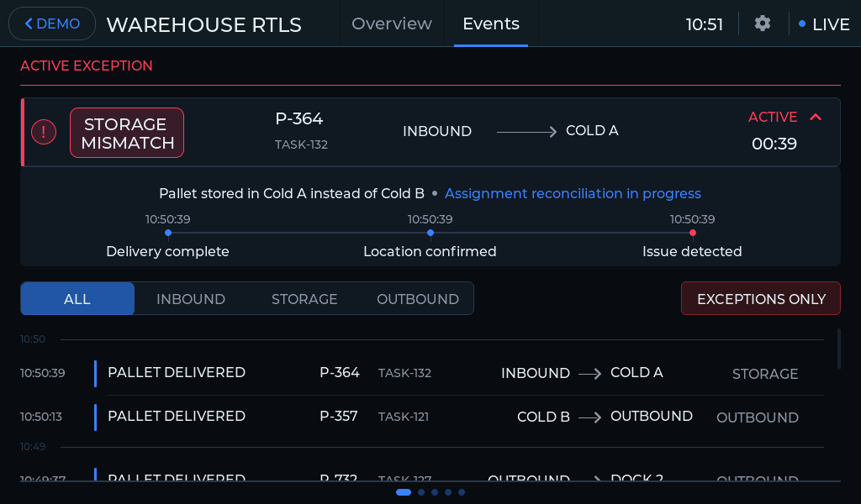Select the first page indicator dot

pyautogui.click(x=404, y=492)
